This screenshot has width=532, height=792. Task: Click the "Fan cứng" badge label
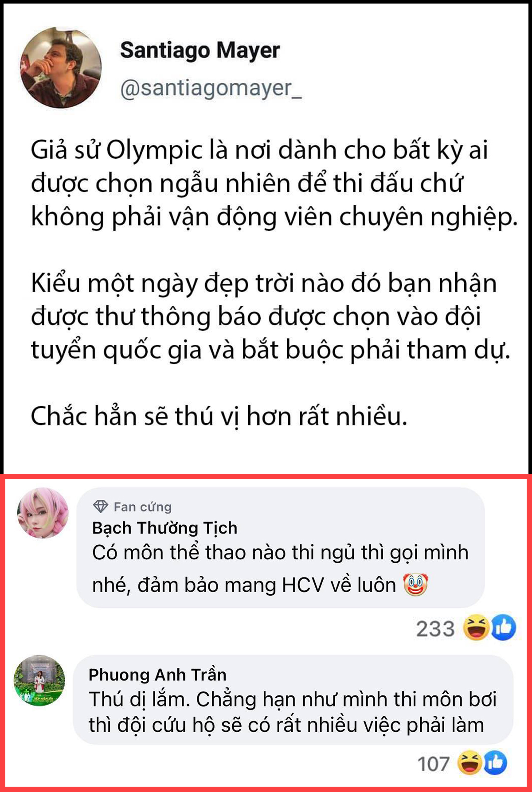tap(143, 507)
